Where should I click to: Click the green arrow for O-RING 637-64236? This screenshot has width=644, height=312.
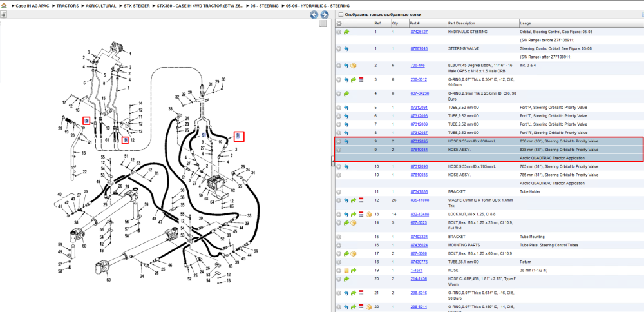[x=346, y=93]
